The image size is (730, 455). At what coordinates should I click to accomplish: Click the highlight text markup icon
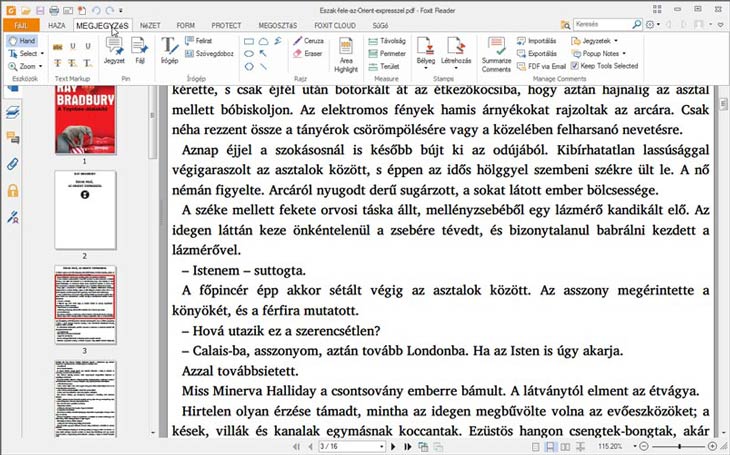tap(58, 47)
